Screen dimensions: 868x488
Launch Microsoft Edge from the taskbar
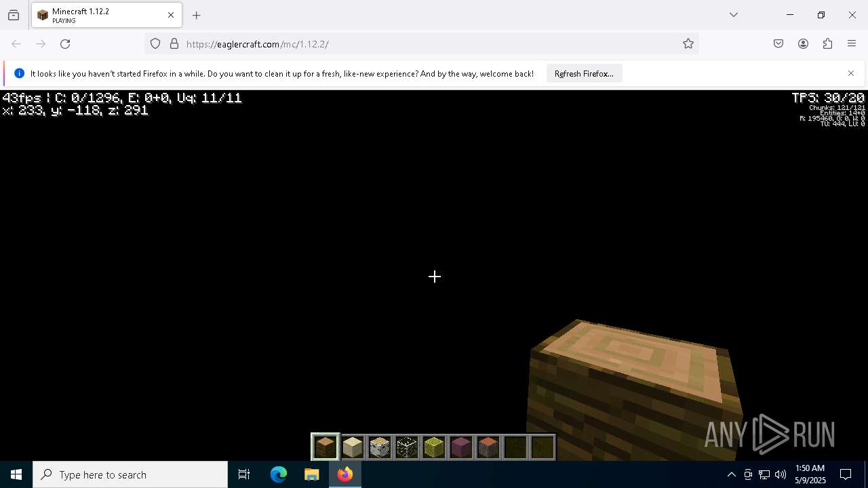(279, 474)
